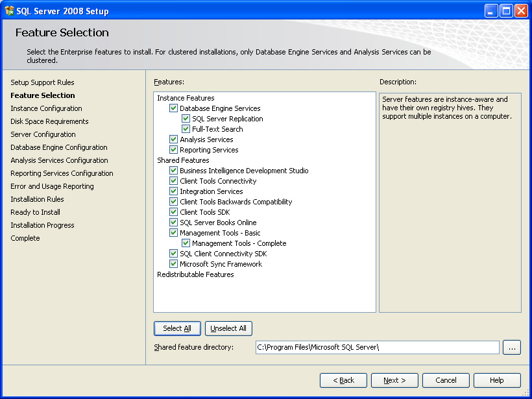Screen dimensions: 532x399
Task: Click Installation Rules step
Action: point(38,199)
